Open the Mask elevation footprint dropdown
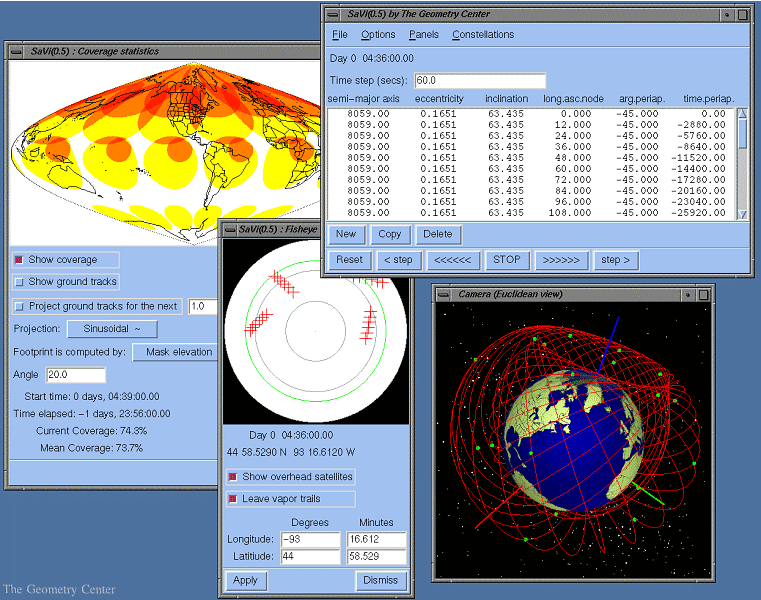This screenshot has width=761, height=600. [178, 352]
